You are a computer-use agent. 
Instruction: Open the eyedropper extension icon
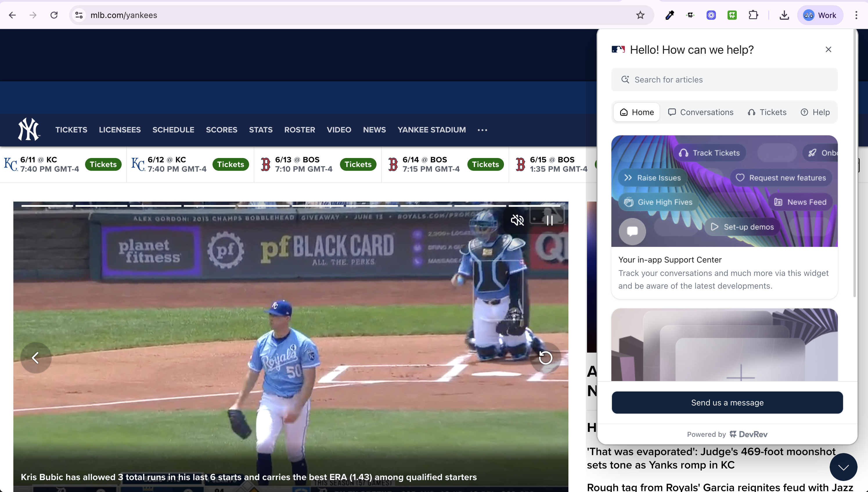669,15
